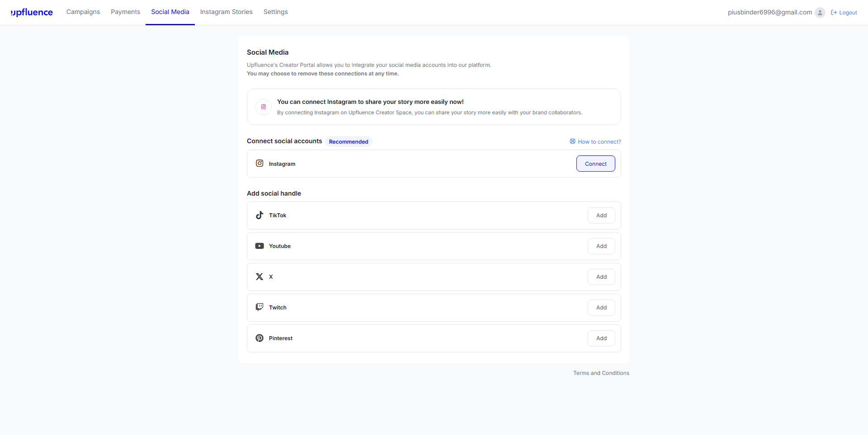
Task: Click the Twitch row label
Action: (278, 308)
